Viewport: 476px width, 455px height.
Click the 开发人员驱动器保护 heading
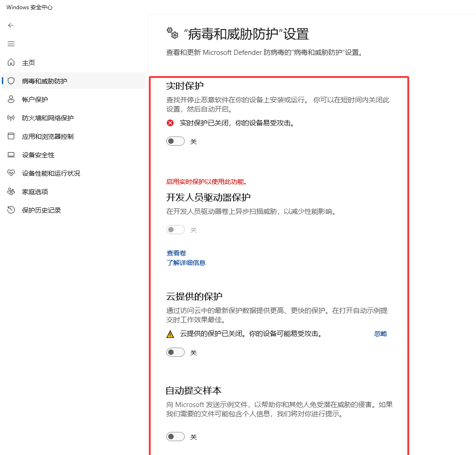(x=208, y=197)
